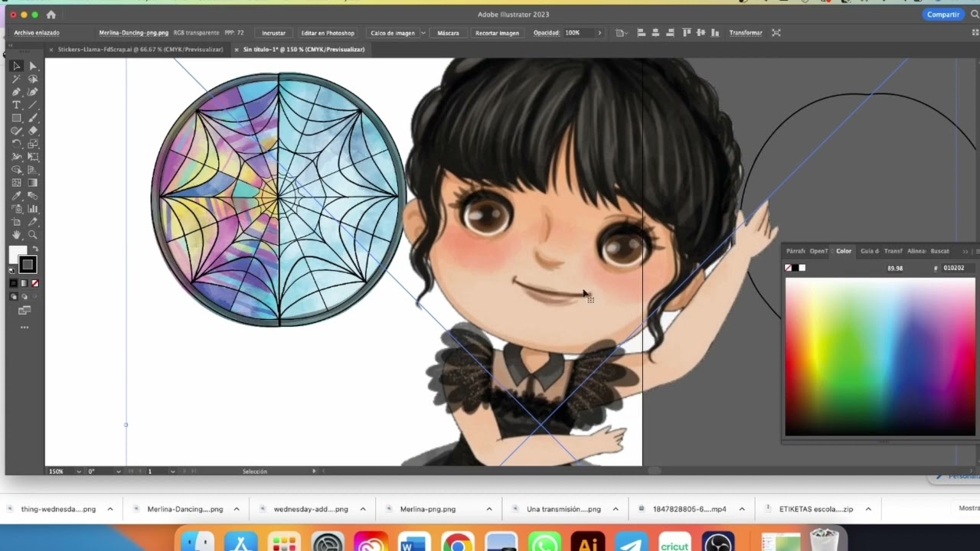Open the Párrafo panel tab

(795, 251)
